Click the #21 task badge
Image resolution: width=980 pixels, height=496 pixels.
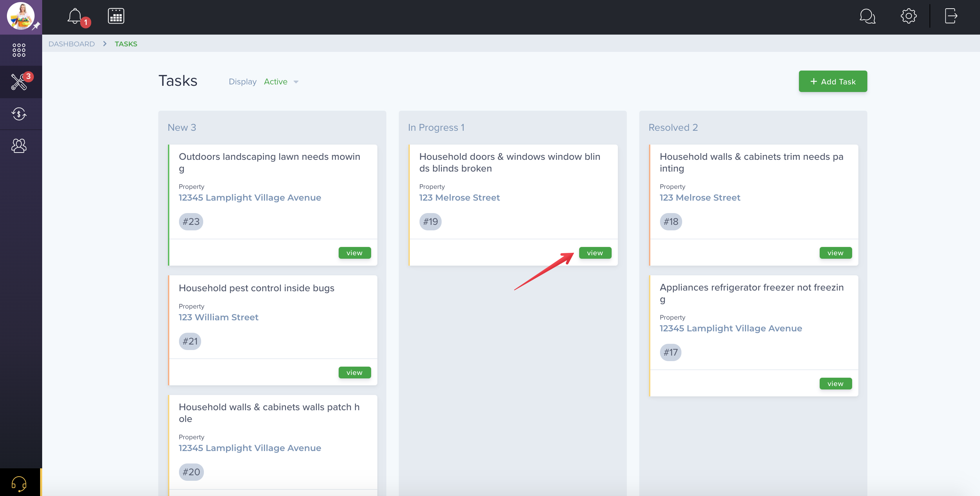pos(190,341)
